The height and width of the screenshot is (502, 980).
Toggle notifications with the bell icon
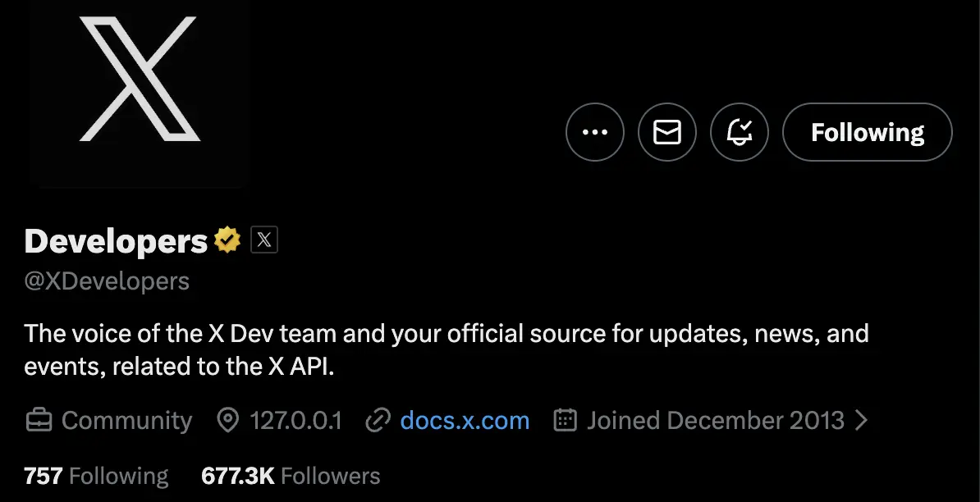point(740,132)
